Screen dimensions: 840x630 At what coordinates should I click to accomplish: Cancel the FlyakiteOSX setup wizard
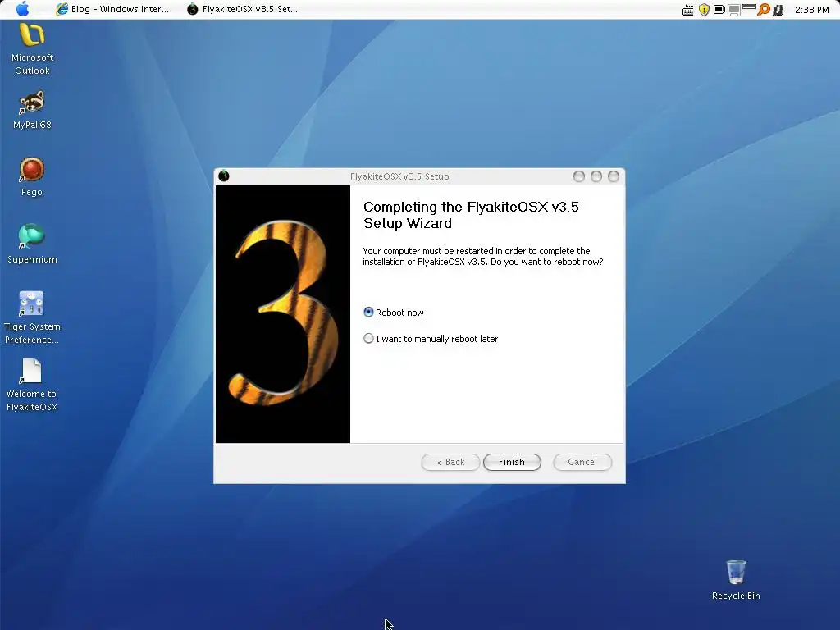(582, 463)
